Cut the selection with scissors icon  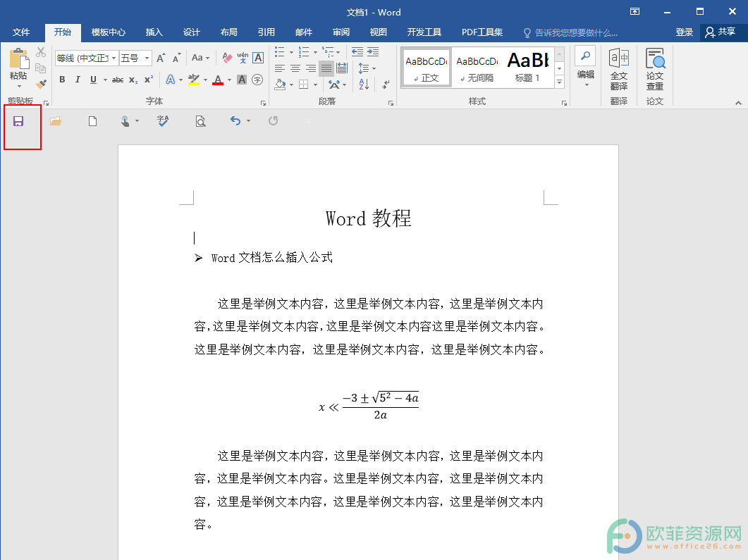(x=41, y=51)
